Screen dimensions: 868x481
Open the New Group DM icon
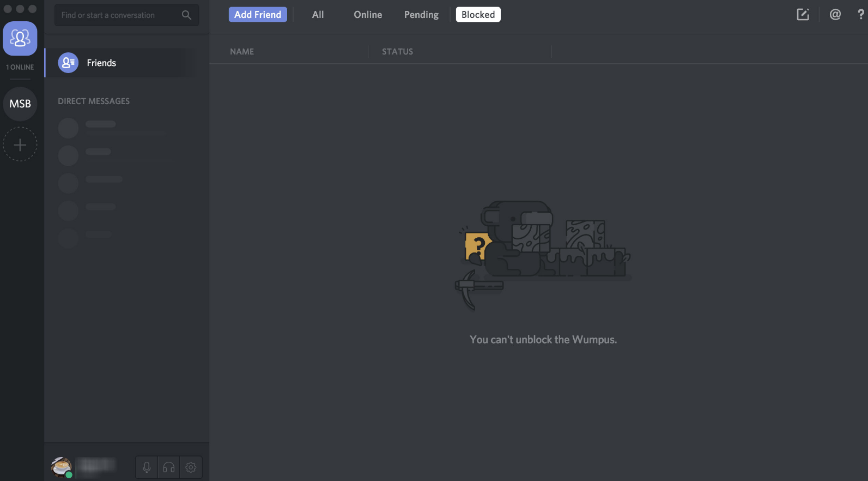pyautogui.click(x=803, y=15)
